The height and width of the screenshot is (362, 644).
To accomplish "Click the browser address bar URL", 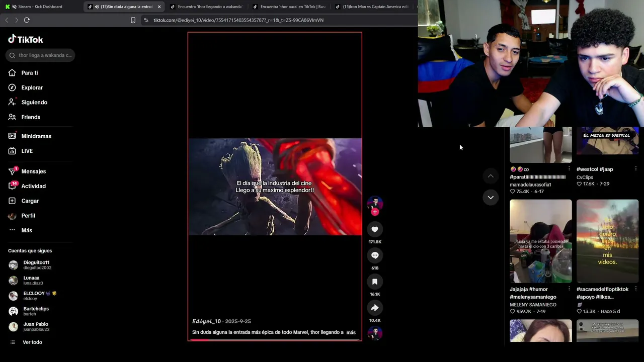I will (x=238, y=20).
